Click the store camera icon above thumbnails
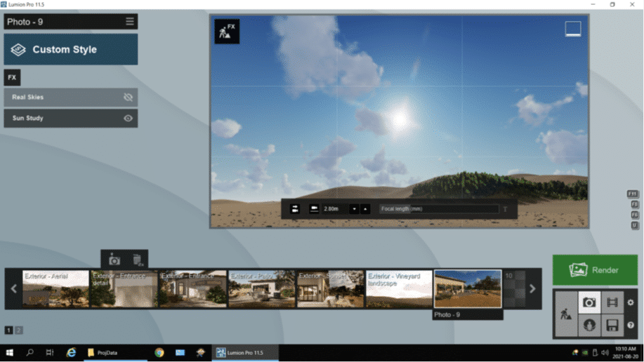This screenshot has height=362, width=644. (114, 260)
